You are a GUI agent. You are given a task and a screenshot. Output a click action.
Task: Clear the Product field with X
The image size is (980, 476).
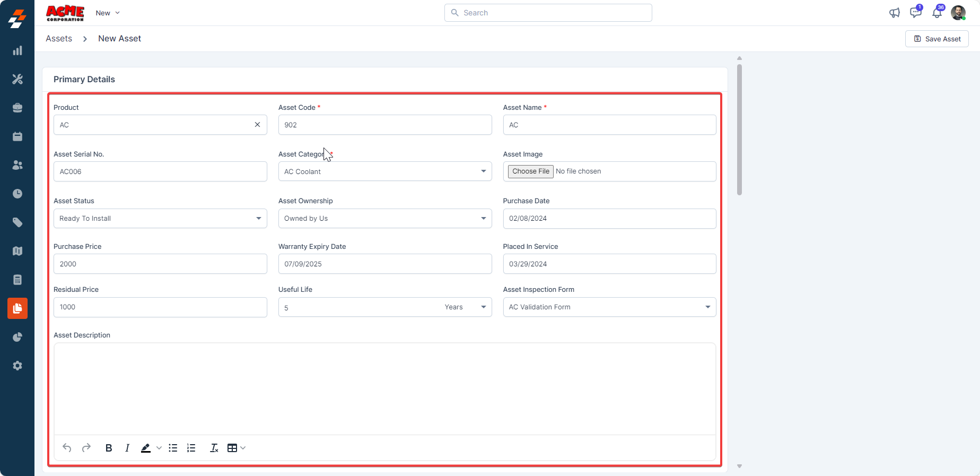pyautogui.click(x=257, y=125)
